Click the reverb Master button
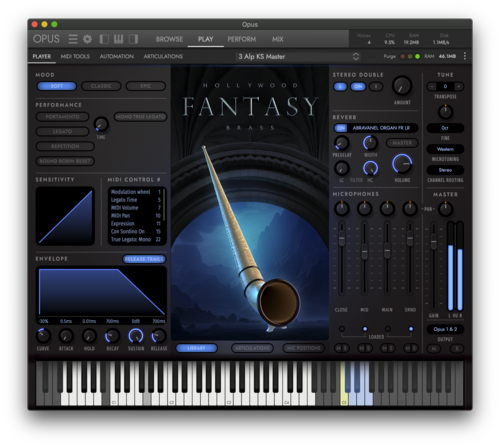This screenshot has width=500, height=447. 402,143
